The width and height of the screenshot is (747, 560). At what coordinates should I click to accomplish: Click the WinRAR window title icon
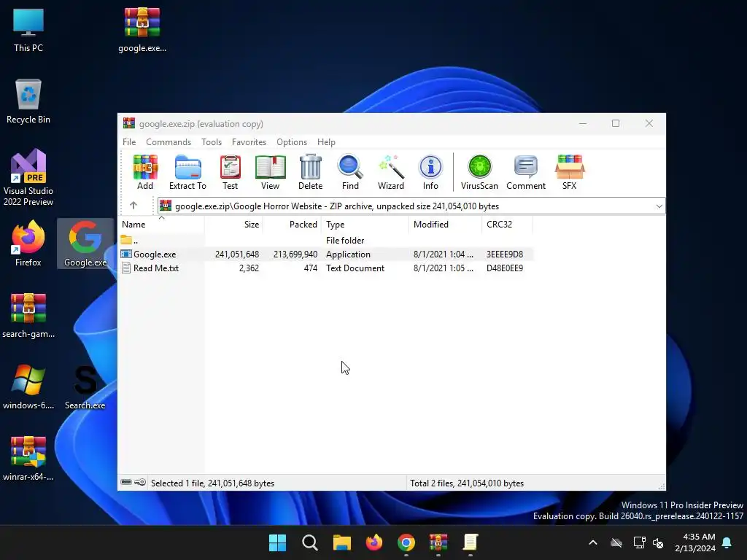[128, 123]
